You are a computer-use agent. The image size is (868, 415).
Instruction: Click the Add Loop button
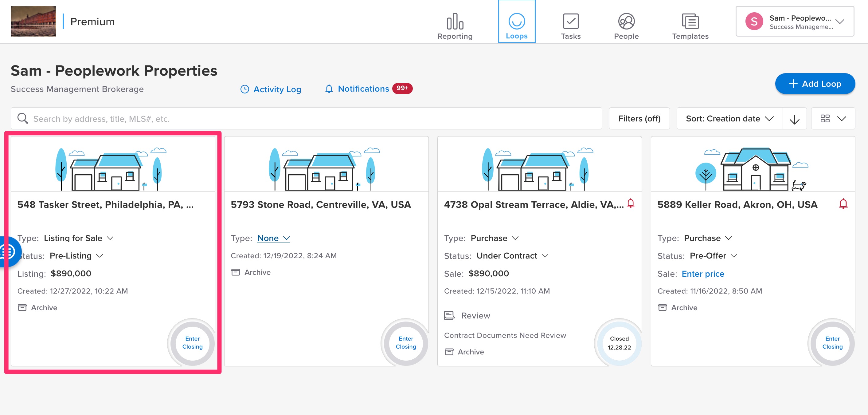coord(815,84)
